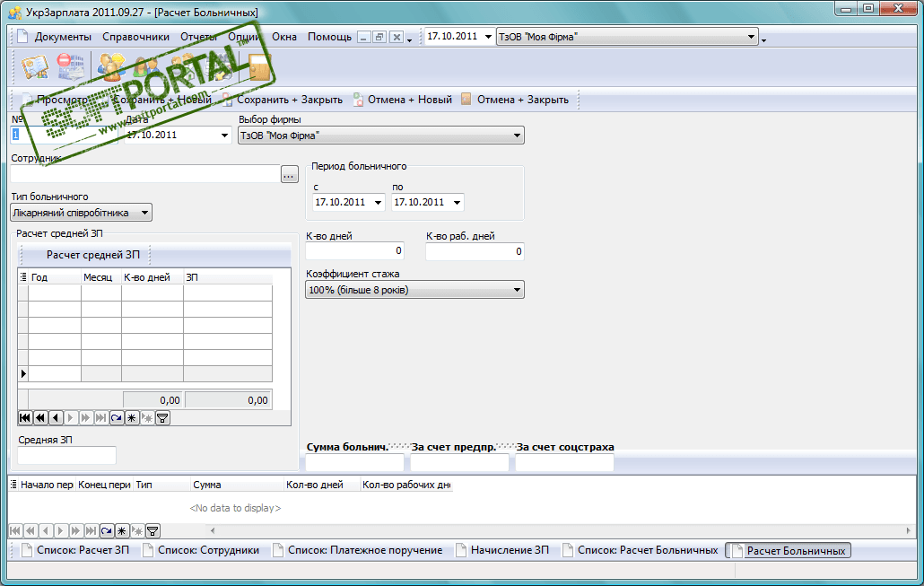This screenshot has width=924, height=586.
Task: Click the Средняя ЗП field
Action: click(x=66, y=455)
